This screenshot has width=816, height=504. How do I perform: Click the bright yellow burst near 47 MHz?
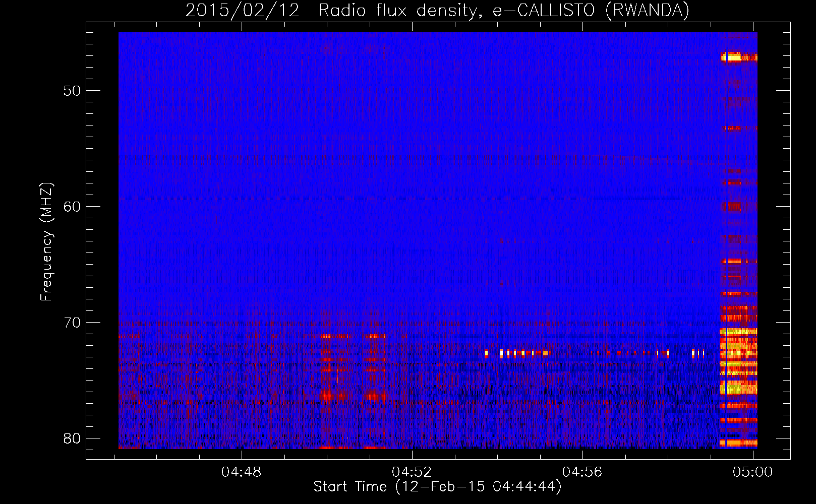(739, 56)
